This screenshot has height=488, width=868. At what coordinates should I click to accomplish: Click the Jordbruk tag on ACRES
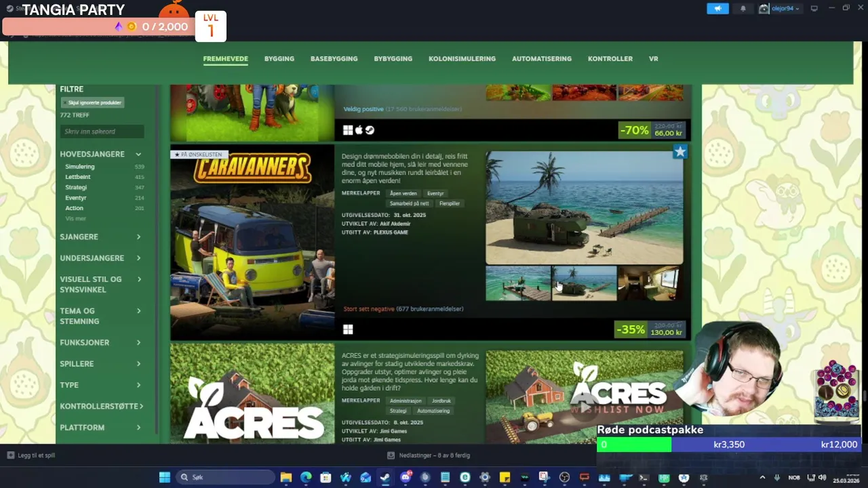pos(441,401)
